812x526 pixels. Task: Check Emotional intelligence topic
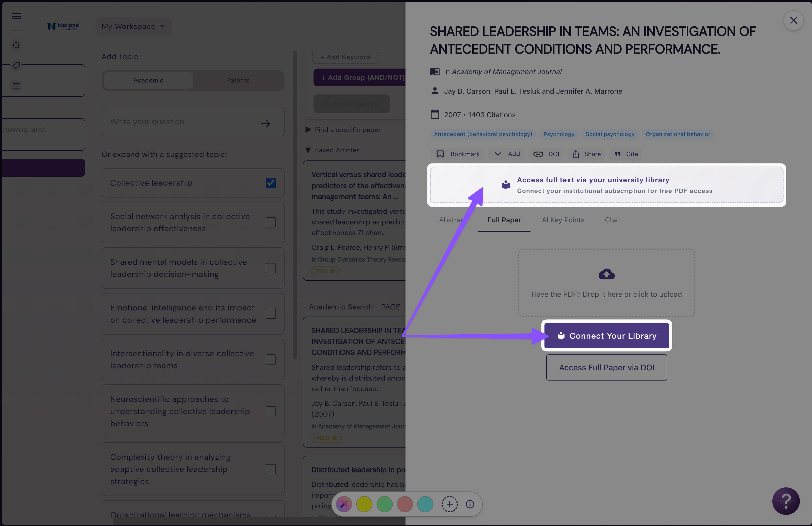coord(271,314)
